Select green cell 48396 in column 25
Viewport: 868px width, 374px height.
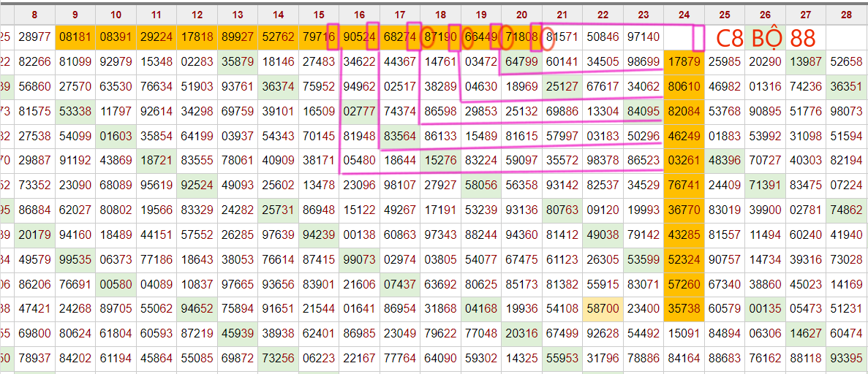tap(724, 161)
